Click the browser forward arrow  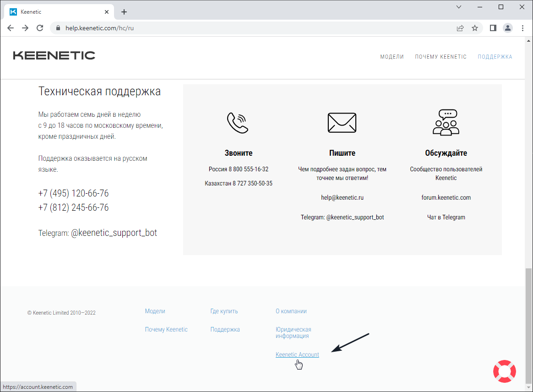click(x=25, y=28)
